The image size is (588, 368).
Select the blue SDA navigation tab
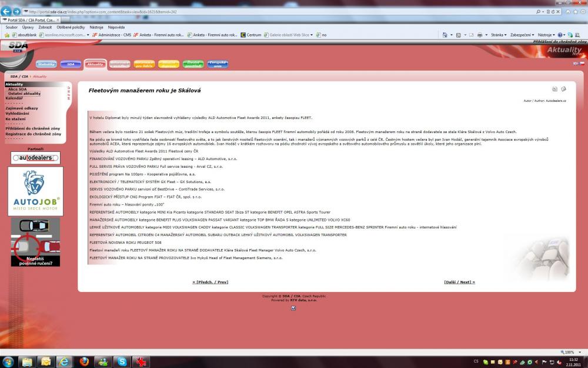(x=71, y=64)
